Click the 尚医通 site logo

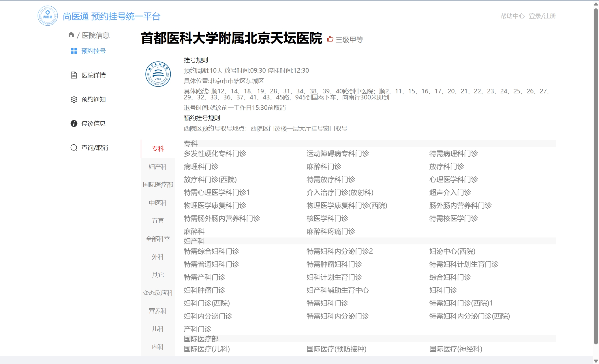tap(48, 16)
